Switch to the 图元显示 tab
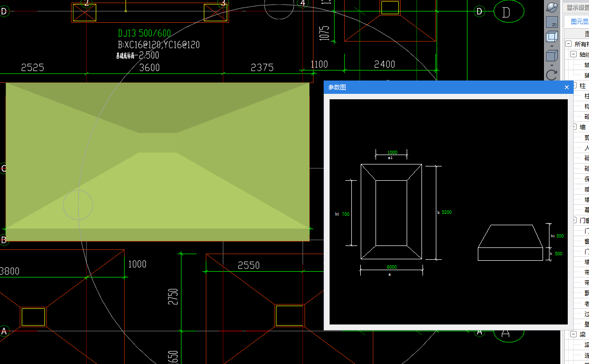 tap(580, 22)
